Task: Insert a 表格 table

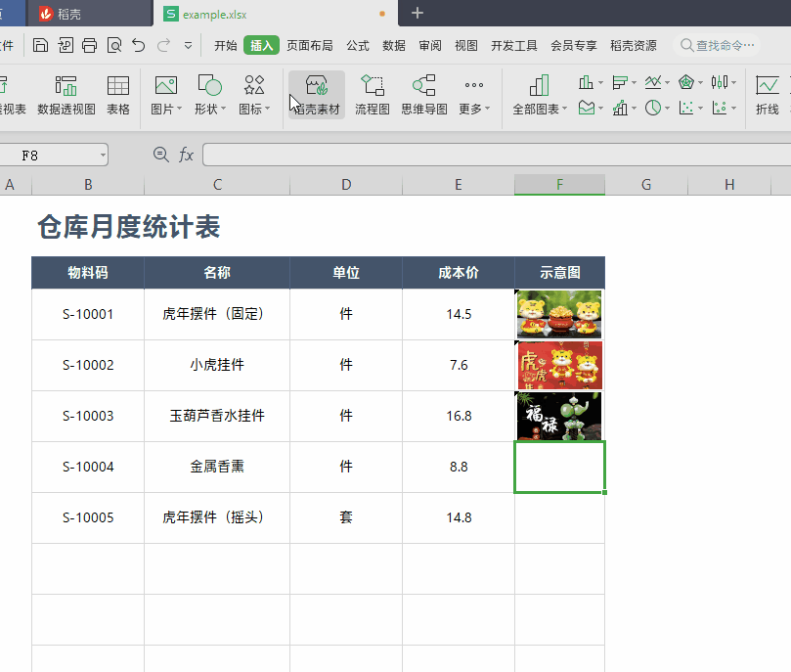Action: [x=118, y=95]
